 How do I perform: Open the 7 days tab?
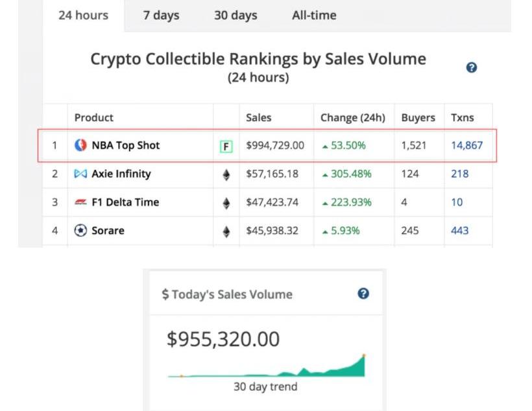[x=161, y=16]
